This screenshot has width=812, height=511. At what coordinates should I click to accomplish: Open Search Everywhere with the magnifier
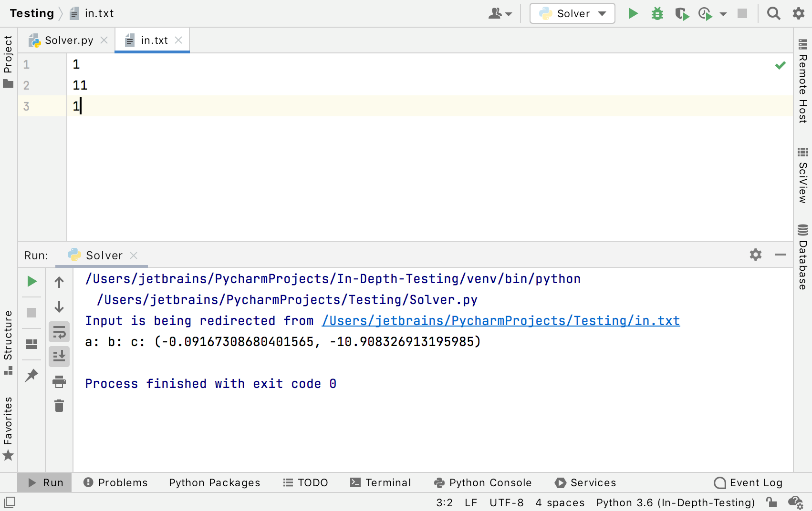[773, 13]
